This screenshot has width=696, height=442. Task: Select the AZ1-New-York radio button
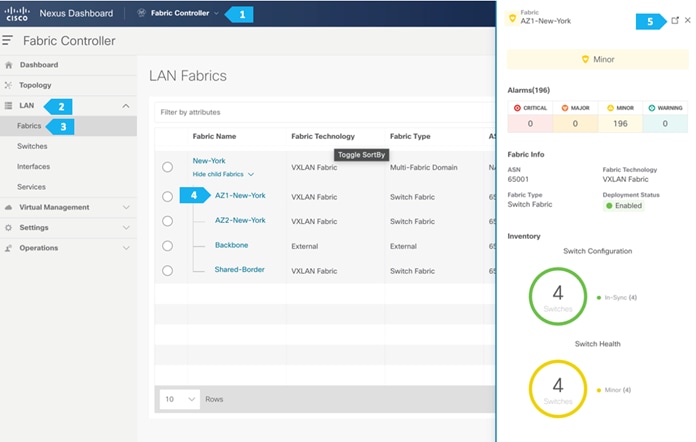(x=167, y=196)
